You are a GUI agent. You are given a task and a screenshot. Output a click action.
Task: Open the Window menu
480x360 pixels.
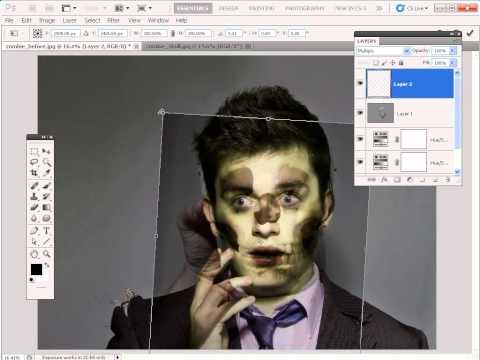[158, 20]
